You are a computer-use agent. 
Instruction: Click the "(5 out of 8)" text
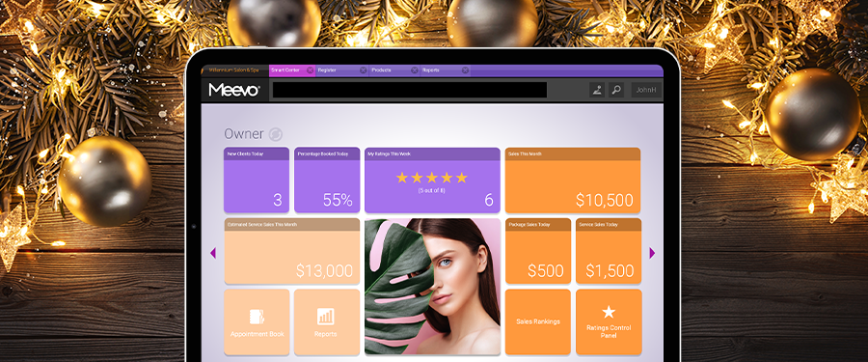coord(432,191)
